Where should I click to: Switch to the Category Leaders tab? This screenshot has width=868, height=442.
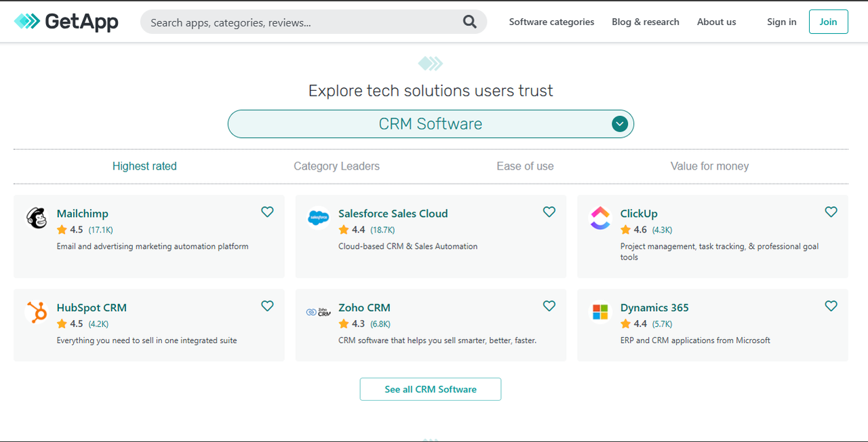pyautogui.click(x=336, y=166)
